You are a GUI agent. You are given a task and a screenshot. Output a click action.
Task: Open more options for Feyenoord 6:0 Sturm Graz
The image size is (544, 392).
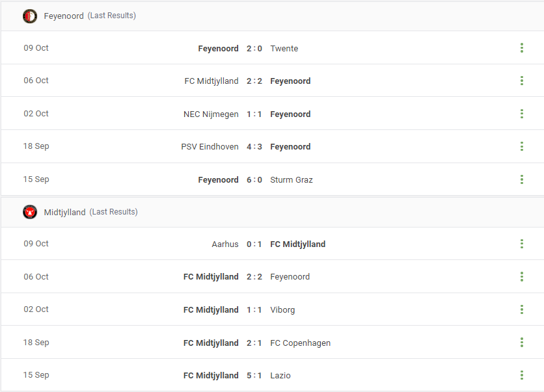pyautogui.click(x=521, y=179)
